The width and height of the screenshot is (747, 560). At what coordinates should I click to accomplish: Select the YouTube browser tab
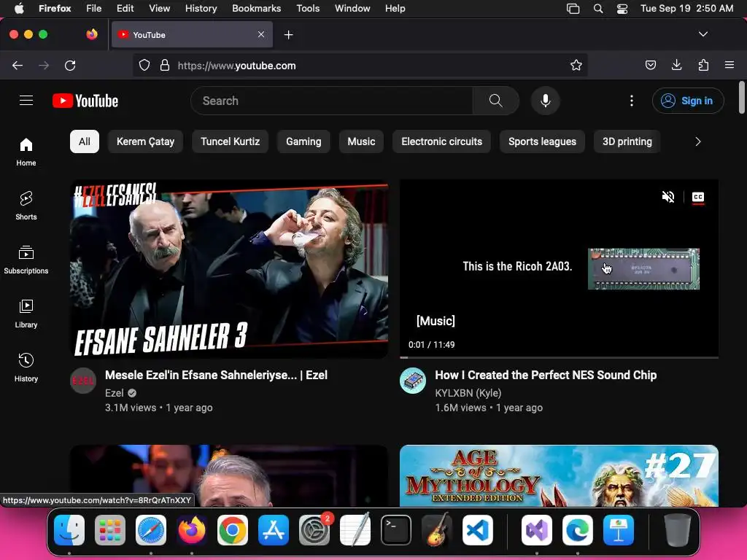192,35
